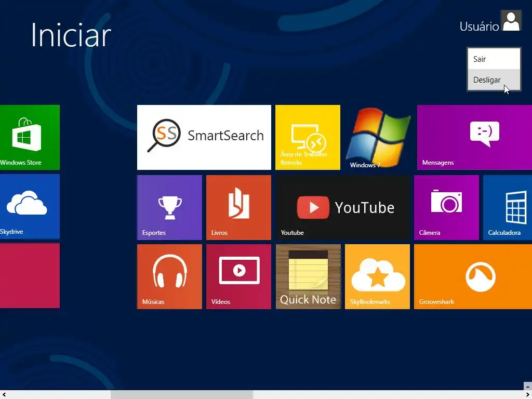Click the zoom-out minus button
The image size is (532, 399).
[528, 387]
